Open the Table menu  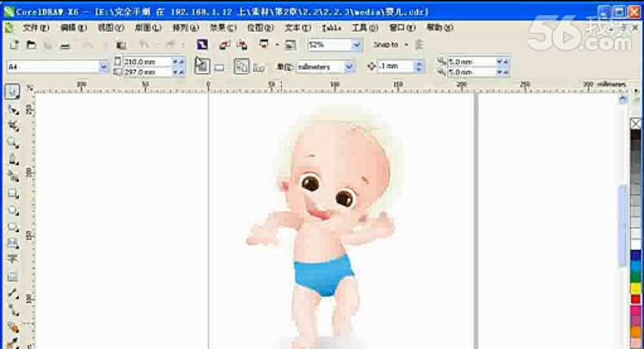coord(332,28)
